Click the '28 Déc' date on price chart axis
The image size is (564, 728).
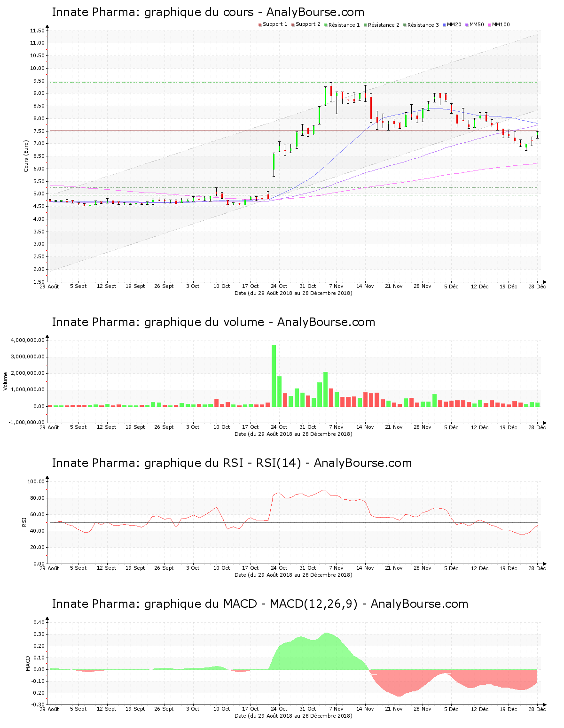point(537,286)
